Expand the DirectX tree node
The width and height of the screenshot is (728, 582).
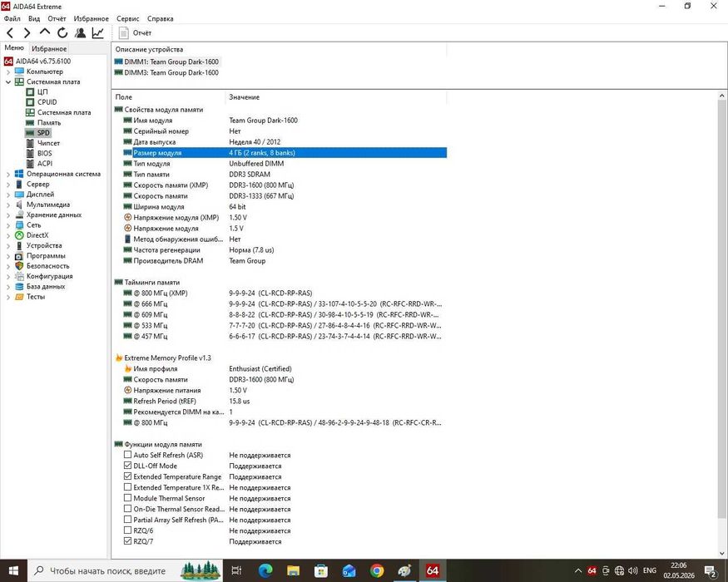7,235
